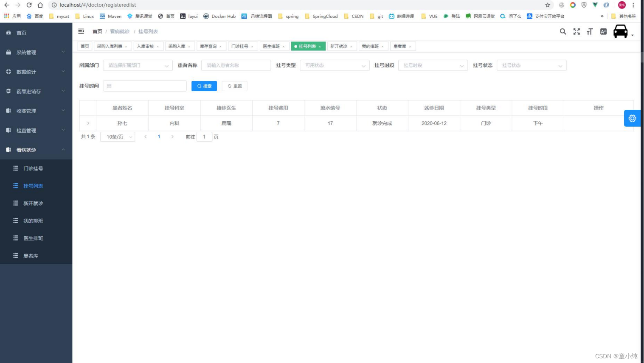The height and width of the screenshot is (363, 644).
Task: Open the 挂号状态 dropdown
Action: tap(532, 65)
